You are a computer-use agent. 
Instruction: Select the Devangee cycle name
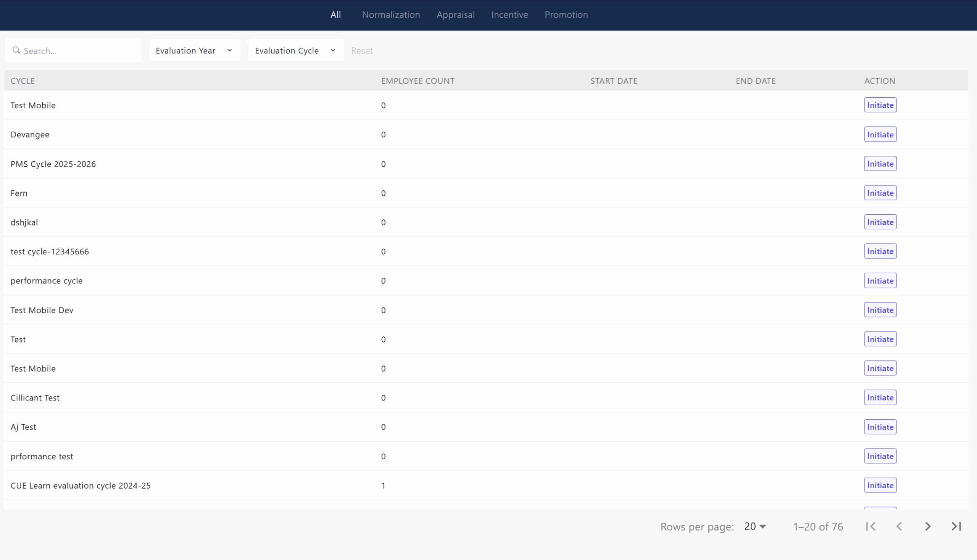point(30,135)
